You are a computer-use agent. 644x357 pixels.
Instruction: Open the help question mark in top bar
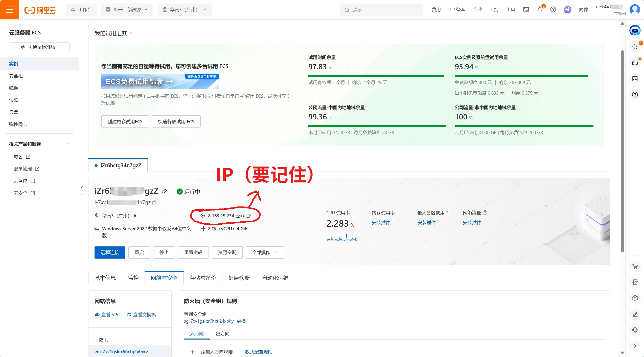(553, 10)
